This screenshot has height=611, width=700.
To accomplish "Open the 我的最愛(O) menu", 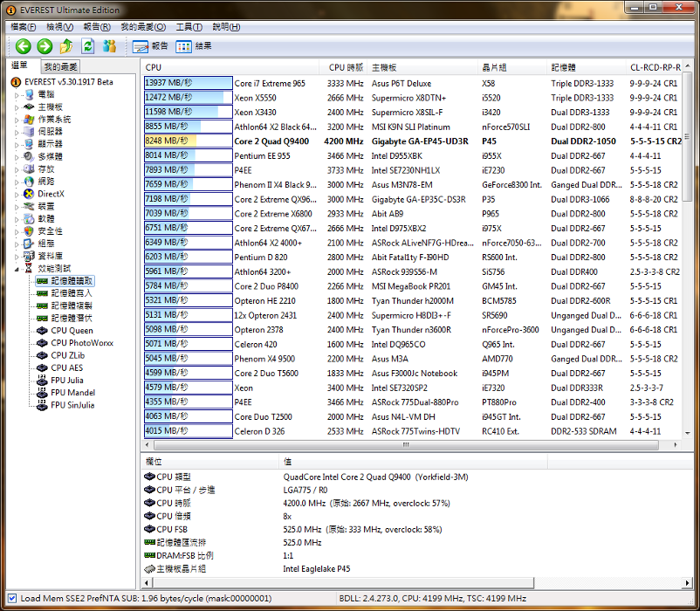I will click(x=143, y=27).
